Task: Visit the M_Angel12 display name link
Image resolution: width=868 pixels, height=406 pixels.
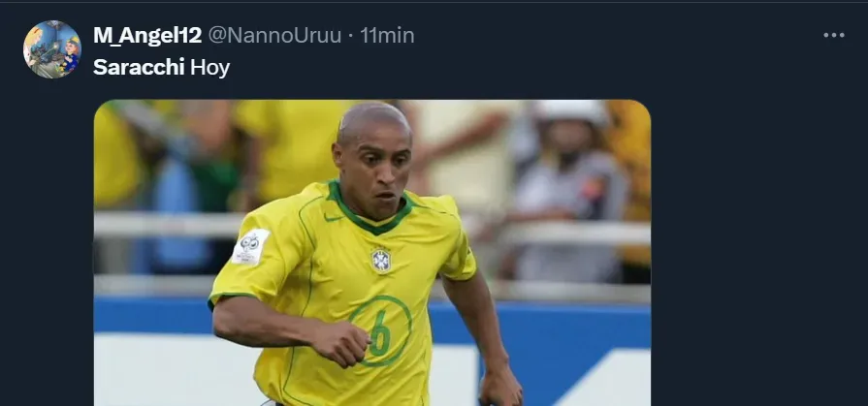Action: [x=147, y=36]
